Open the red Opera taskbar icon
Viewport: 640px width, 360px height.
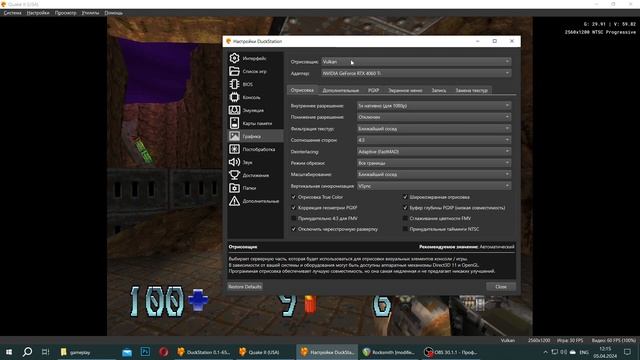tap(164, 352)
